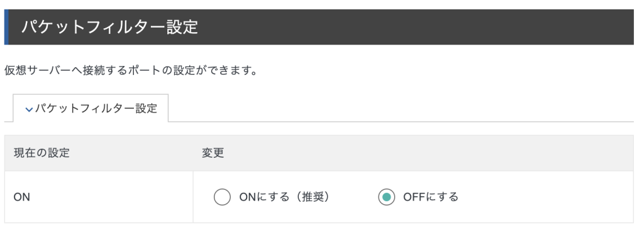Select the ONにする（推奨） radio button
The width and height of the screenshot is (644, 230).
pos(222,197)
